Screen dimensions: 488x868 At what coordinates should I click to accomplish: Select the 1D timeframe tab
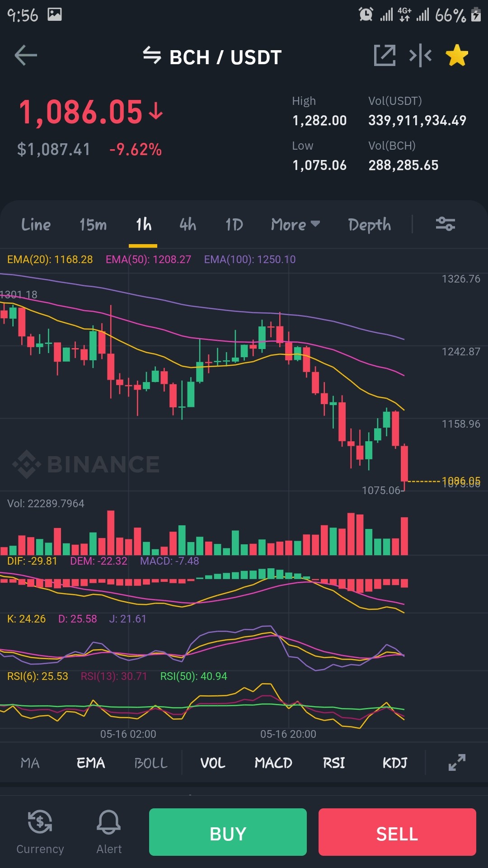[x=234, y=224]
